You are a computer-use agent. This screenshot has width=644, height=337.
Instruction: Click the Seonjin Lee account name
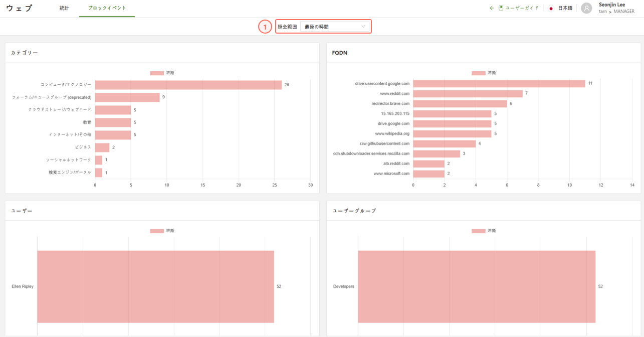click(x=611, y=5)
